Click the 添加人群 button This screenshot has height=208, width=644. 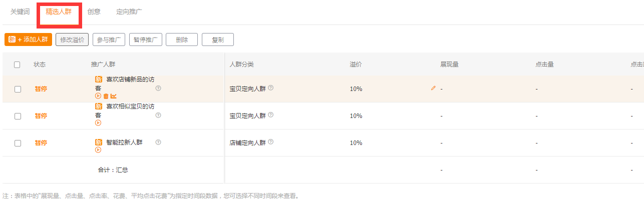[29, 39]
